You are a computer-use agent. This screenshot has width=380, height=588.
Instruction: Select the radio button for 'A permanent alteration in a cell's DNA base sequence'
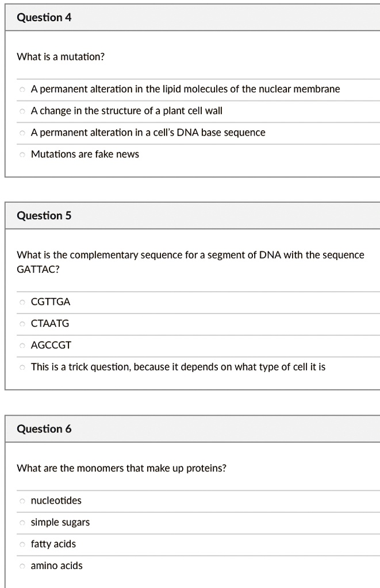[x=22, y=133]
